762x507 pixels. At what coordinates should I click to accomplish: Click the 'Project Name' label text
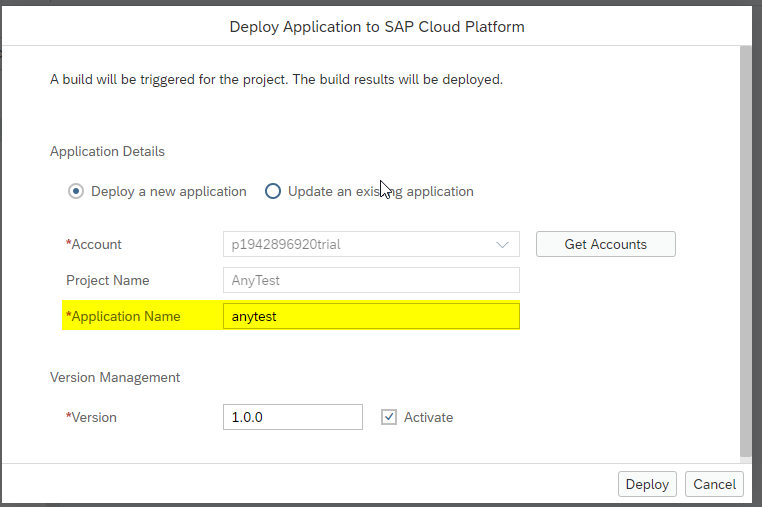(107, 280)
